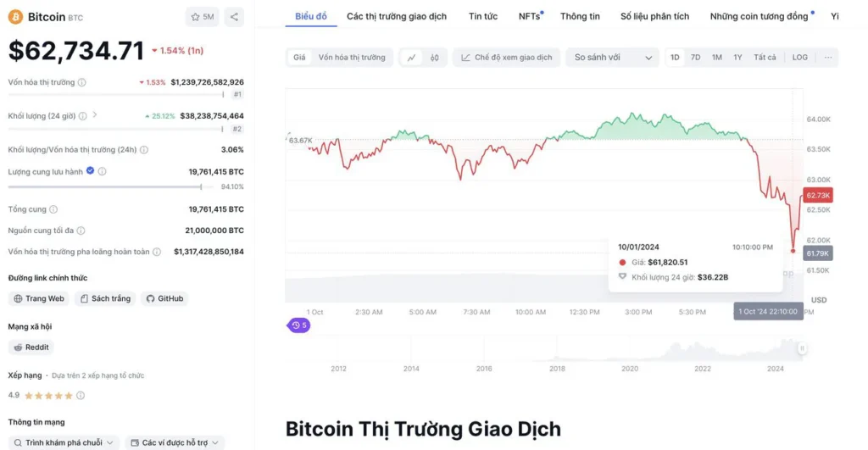
Task: Click the purple history badge showing 5
Action: click(x=299, y=325)
